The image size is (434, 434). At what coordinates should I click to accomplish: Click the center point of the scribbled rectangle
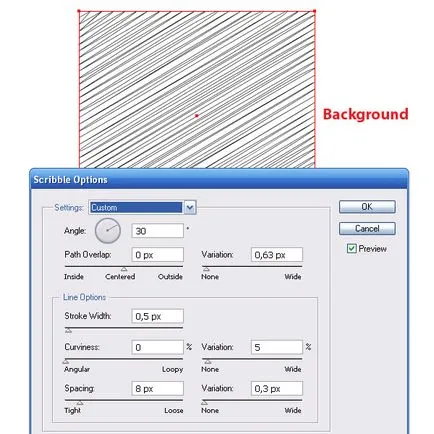[x=197, y=116]
